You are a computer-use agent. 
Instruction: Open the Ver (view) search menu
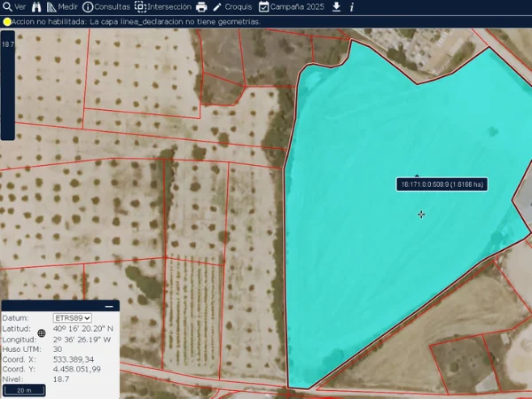[x=14, y=6]
